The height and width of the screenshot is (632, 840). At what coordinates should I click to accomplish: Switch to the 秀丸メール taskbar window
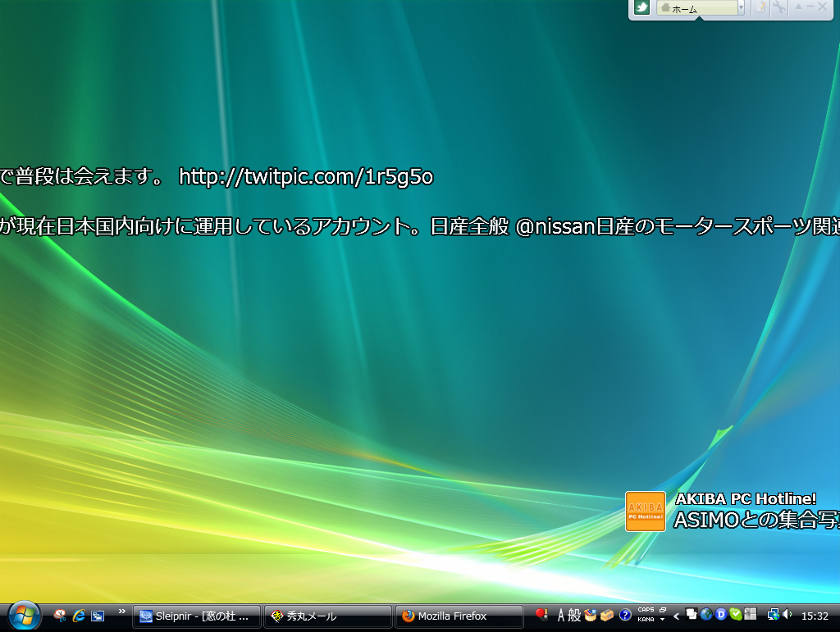click(x=328, y=616)
